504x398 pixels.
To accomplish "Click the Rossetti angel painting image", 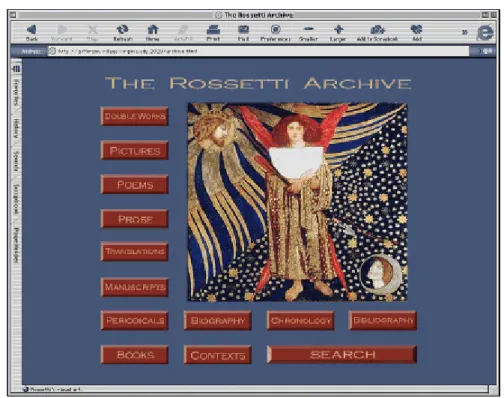I will 297,202.
